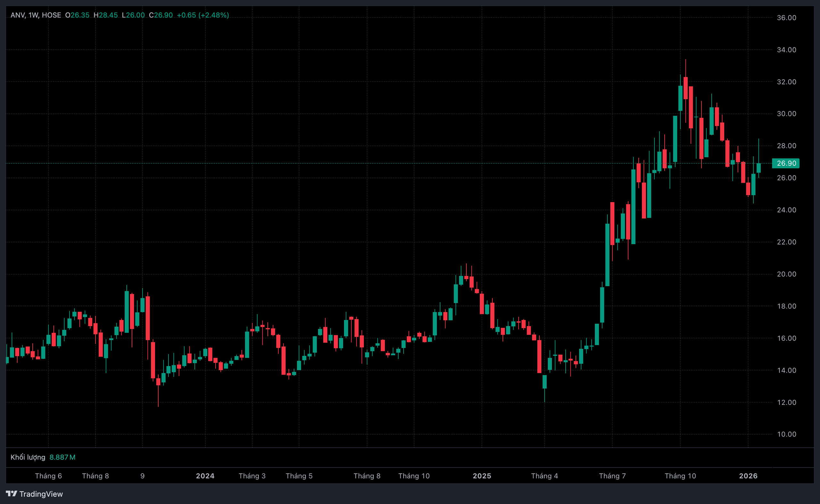Open the TradingView text link
Screen dimensions: 820x504
pos(41,494)
